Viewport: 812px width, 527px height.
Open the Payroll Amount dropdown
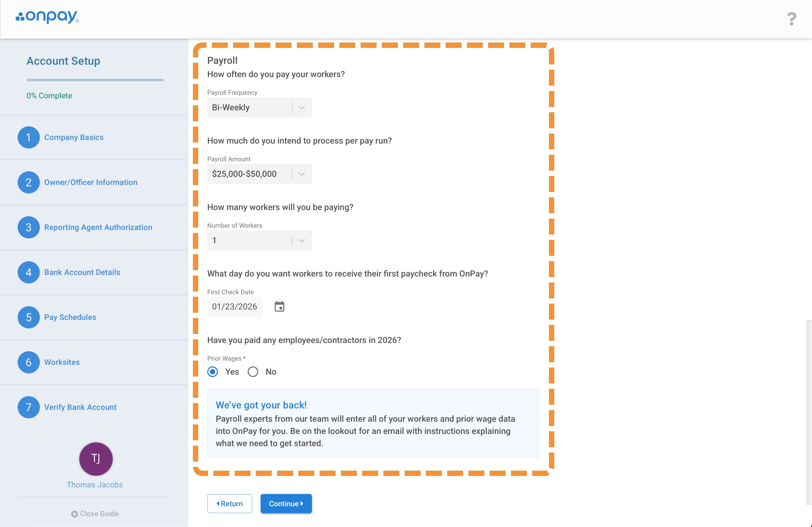click(302, 174)
